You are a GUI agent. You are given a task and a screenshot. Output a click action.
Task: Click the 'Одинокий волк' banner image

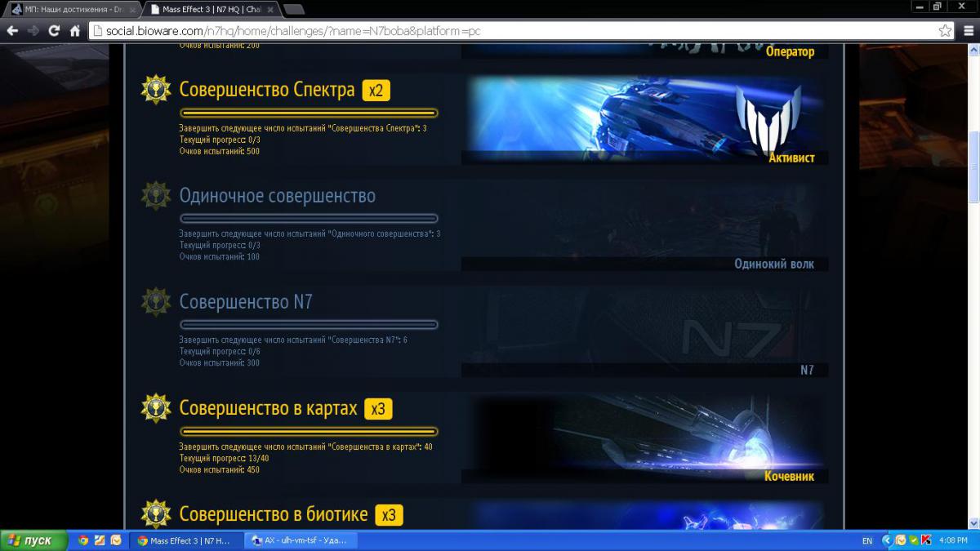click(644, 224)
